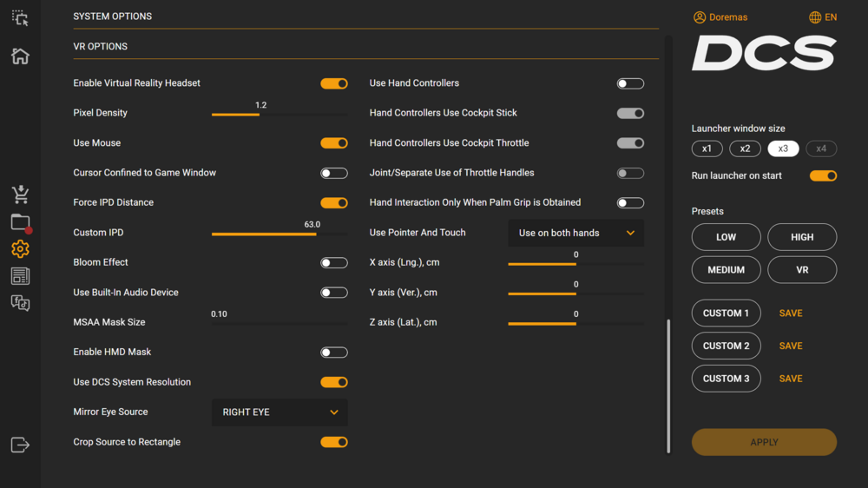The width and height of the screenshot is (868, 488).
Task: Go to the Home page icon
Action: (20, 56)
